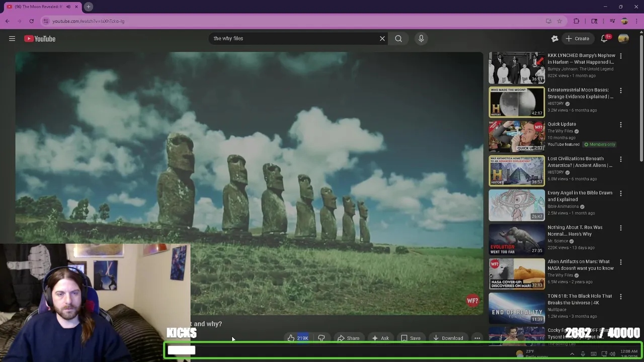Open TON 618 Black Hole video title
Screen dimensions: 644x362
coord(580,299)
